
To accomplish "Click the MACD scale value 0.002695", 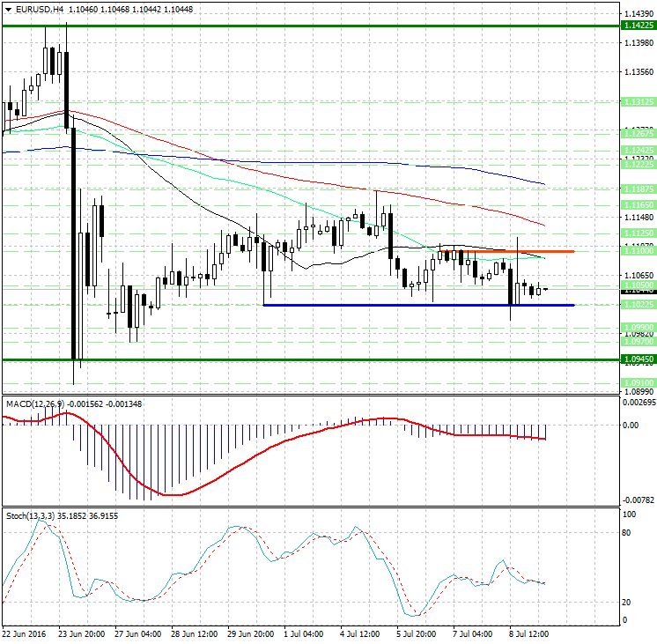I will tap(639, 402).
